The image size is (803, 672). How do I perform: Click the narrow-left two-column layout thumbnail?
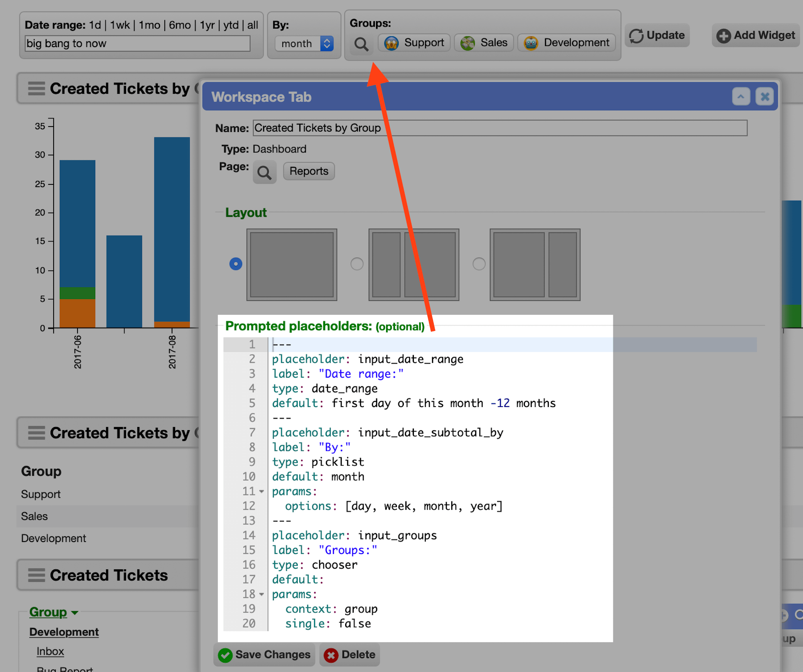point(414,265)
